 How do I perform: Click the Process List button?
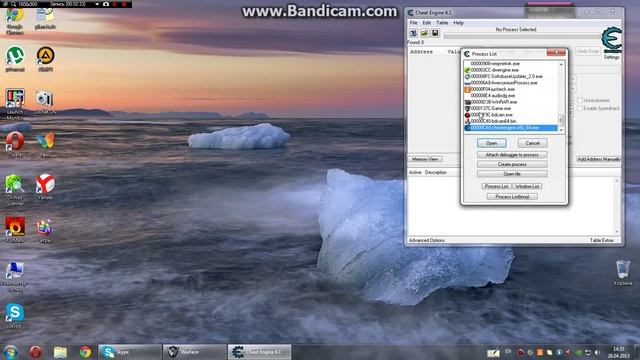tap(496, 187)
